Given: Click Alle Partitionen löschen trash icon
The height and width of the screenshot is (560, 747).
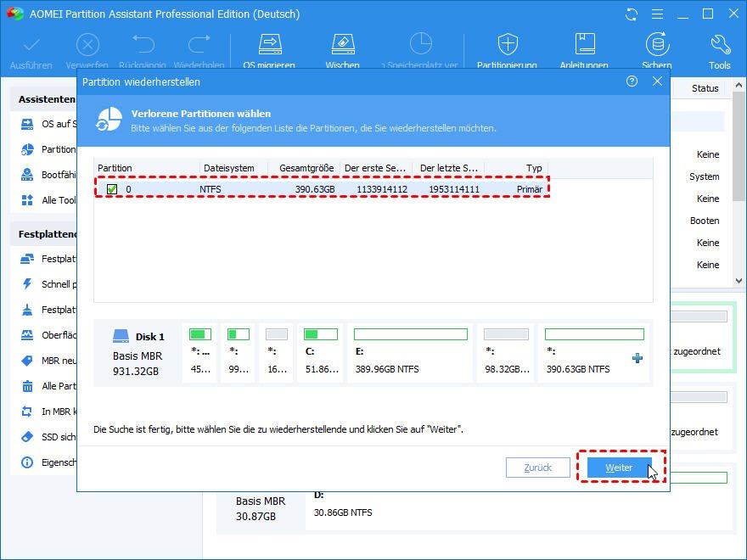Looking at the screenshot, I should [27, 386].
